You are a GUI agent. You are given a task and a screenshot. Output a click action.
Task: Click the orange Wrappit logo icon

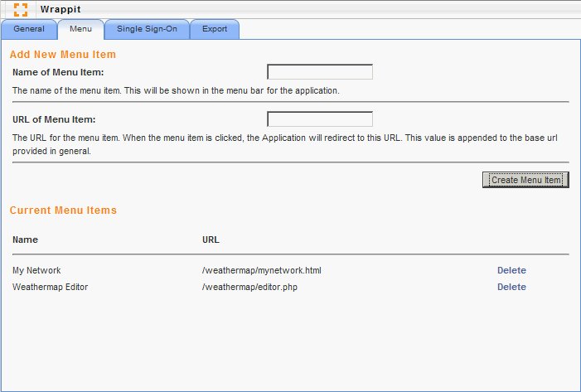click(x=21, y=10)
